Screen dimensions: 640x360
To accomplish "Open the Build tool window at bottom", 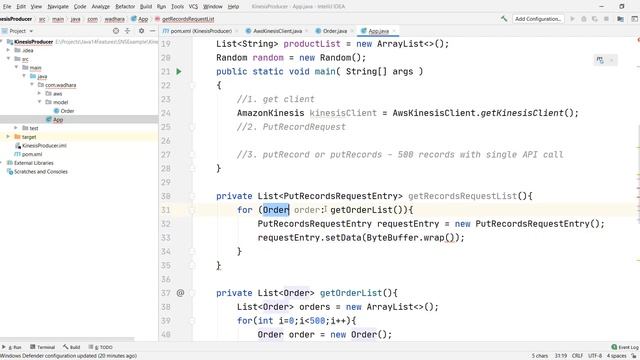I will point(71,347).
